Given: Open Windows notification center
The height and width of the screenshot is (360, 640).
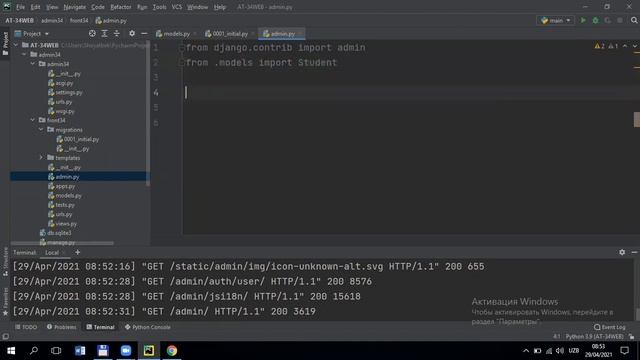Looking at the screenshot, I should (624, 351).
